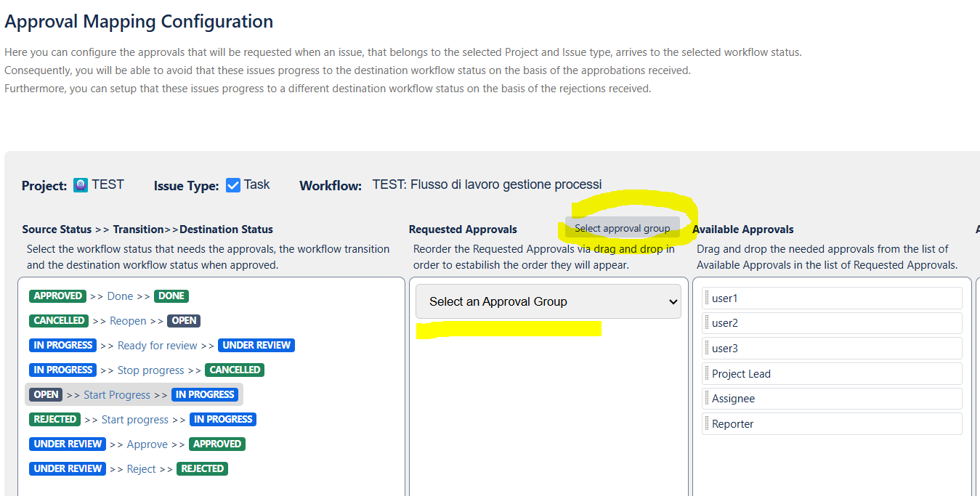Choose the Ready for review transition
This screenshot has width=980, height=496.
(157, 346)
